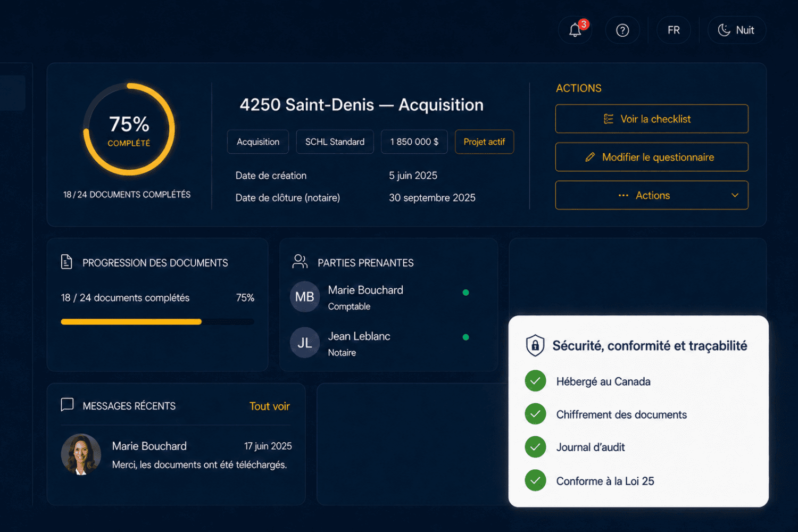Image resolution: width=798 pixels, height=532 pixels.
Task: Click the 75% circular progress ring
Action: 129,129
